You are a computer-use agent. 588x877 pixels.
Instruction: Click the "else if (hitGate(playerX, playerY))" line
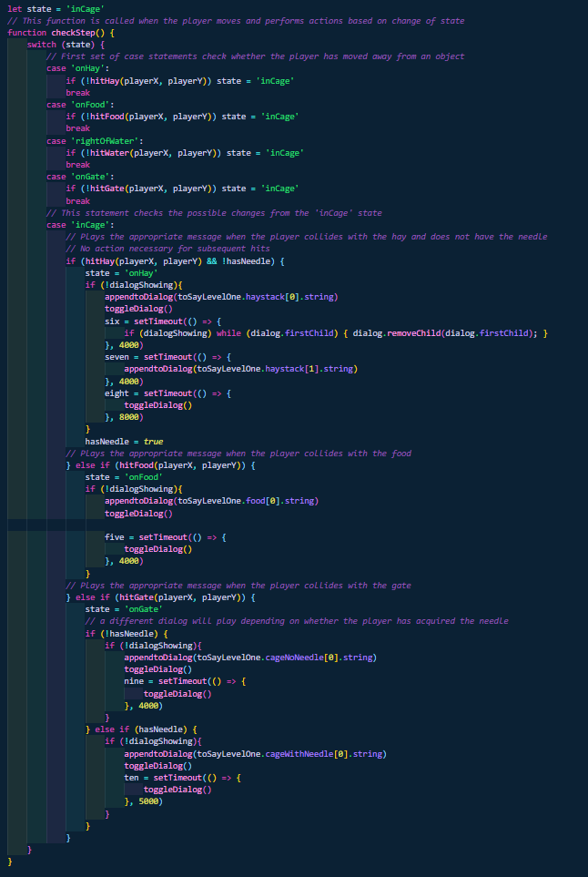point(160,597)
